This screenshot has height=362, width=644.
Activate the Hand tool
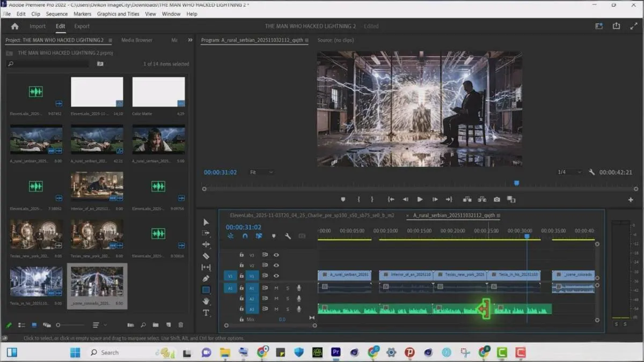tap(206, 301)
